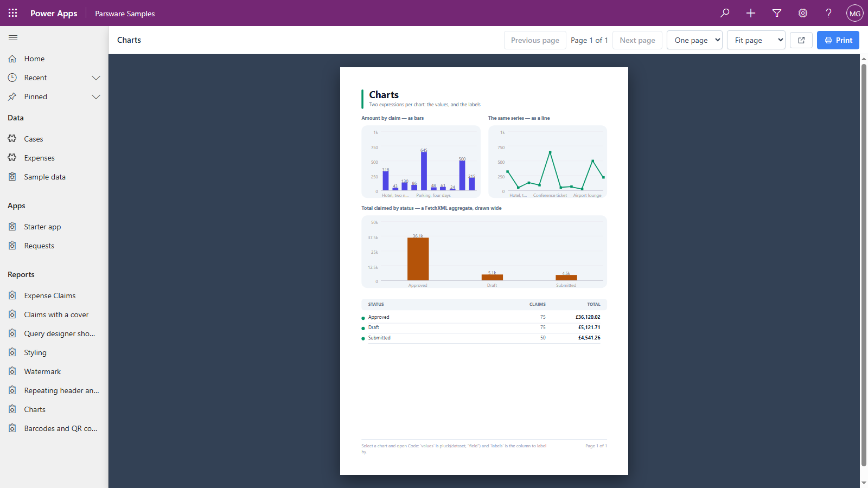Open the Fit page zoom dropdown
Viewport: 868px width, 488px height.
756,40
